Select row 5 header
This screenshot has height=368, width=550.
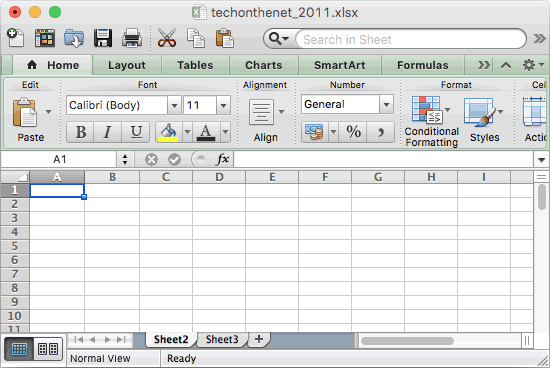pos(15,246)
